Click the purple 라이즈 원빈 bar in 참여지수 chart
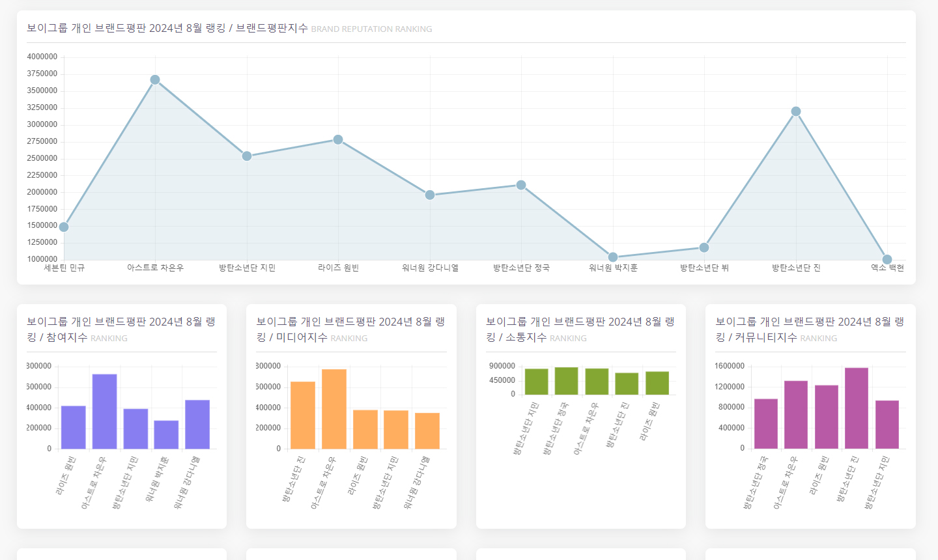 pyautogui.click(x=74, y=428)
